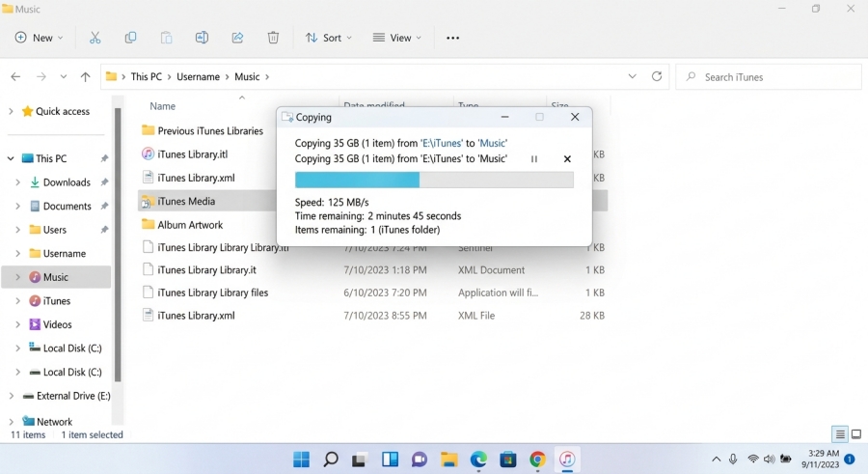Viewport: 868px width, 474px height.
Task: Click the navigation pane scrollbar
Action: (118, 244)
